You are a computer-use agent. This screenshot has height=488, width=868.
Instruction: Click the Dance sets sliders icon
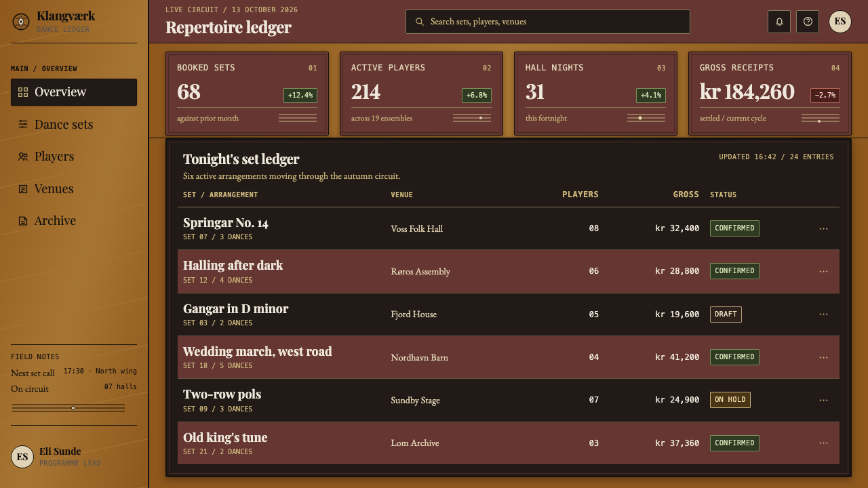23,124
